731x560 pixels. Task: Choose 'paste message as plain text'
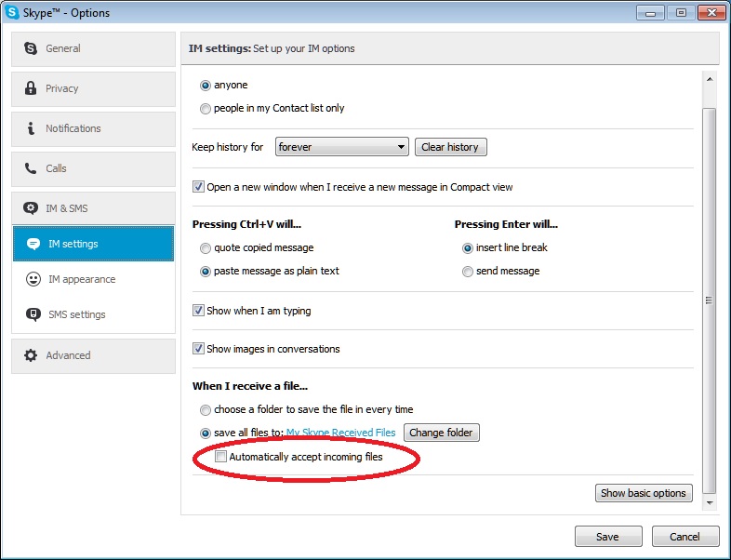coord(206,272)
